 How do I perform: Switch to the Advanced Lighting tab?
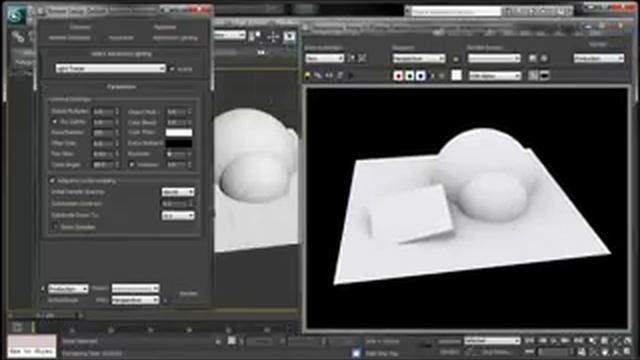point(175,38)
